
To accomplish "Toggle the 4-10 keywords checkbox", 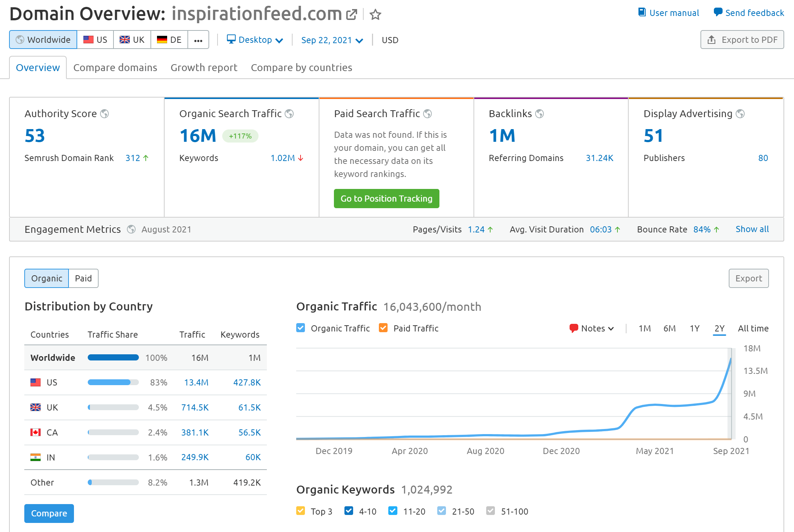I will pyautogui.click(x=349, y=511).
